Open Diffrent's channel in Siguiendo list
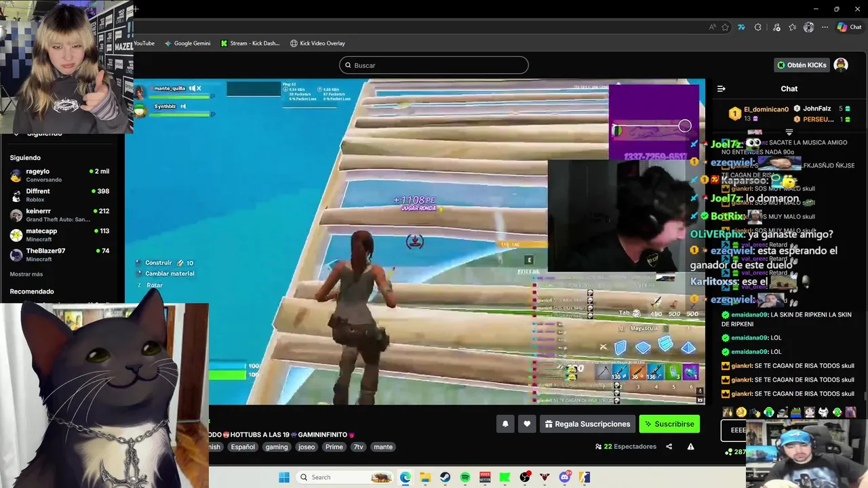 tap(60, 195)
